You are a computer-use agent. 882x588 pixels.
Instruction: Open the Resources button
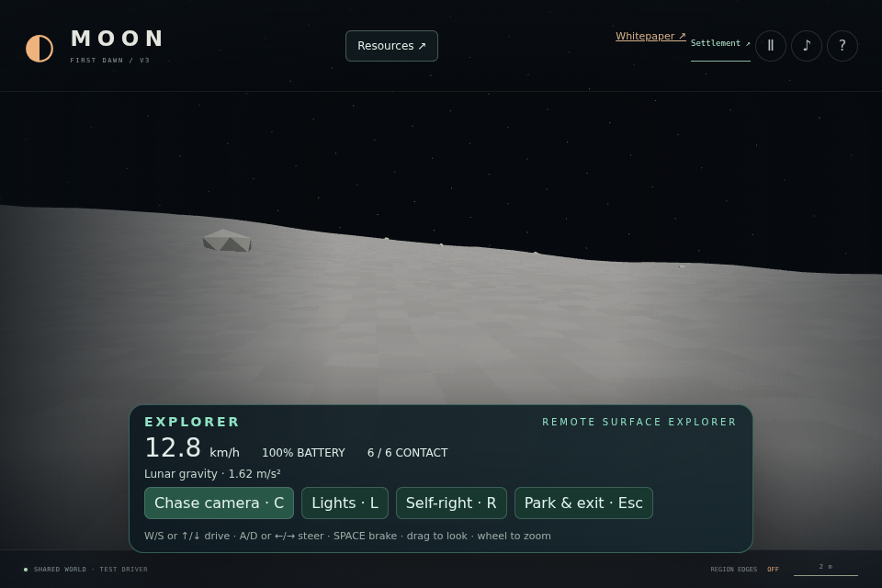[x=391, y=46]
